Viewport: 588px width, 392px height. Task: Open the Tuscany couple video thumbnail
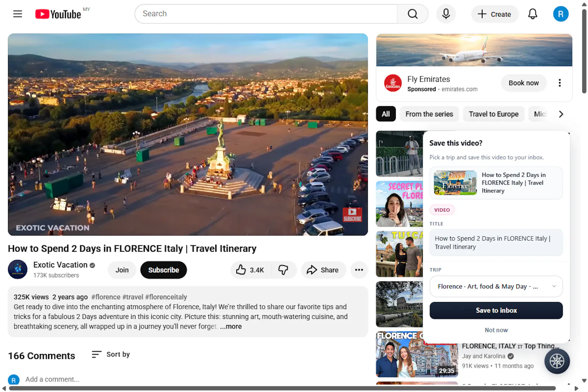399,254
